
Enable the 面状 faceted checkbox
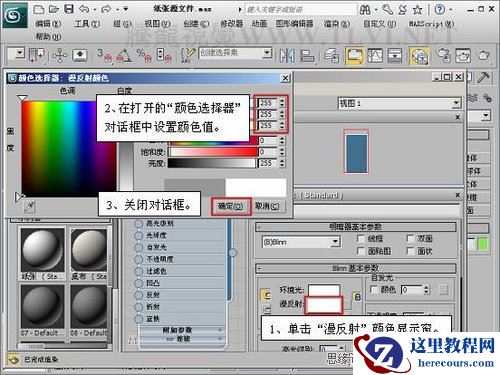pyautogui.click(x=411, y=251)
